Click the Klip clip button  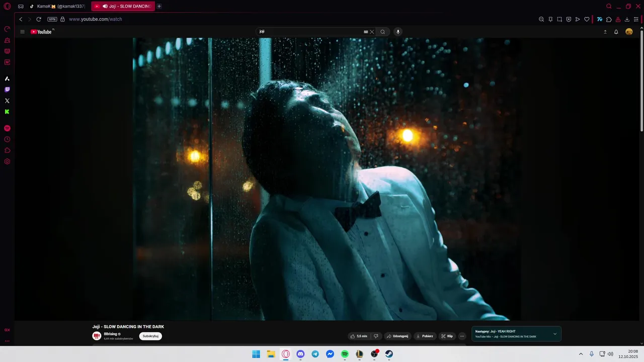[447, 336]
